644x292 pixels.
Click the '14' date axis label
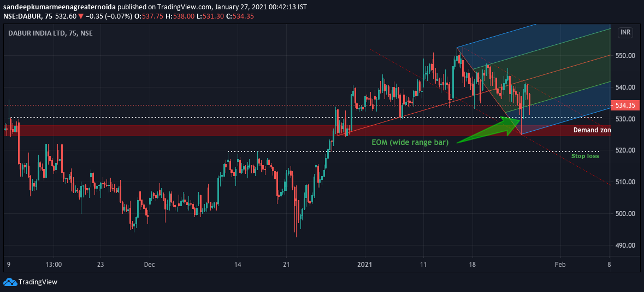click(x=238, y=265)
